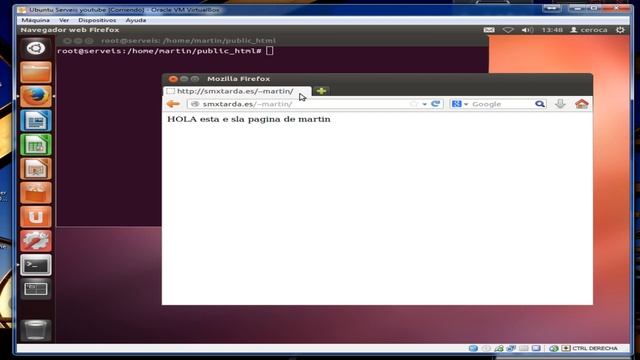Open the Trash in launcher
640x360 pixels.
[x=36, y=330]
